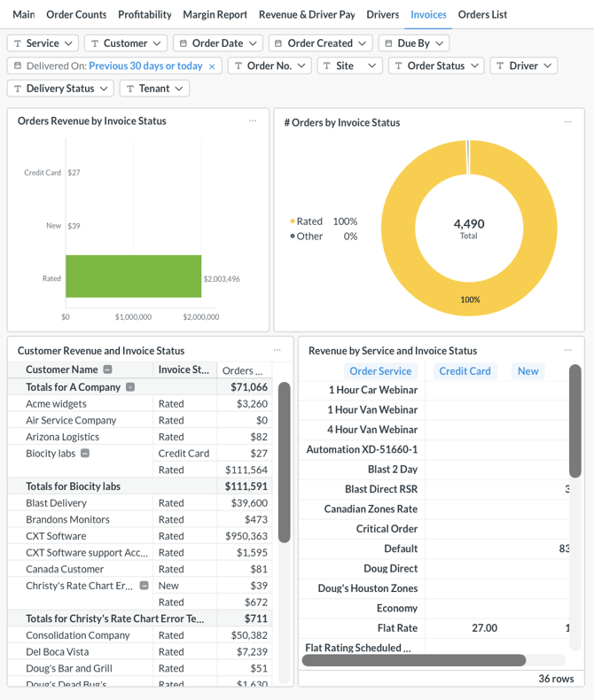This screenshot has width=594, height=700.
Task: Click the Order Service column header
Action: pos(380,371)
